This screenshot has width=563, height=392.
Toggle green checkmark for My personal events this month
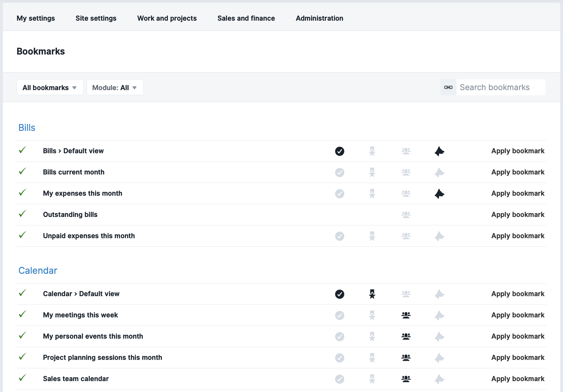tap(22, 335)
